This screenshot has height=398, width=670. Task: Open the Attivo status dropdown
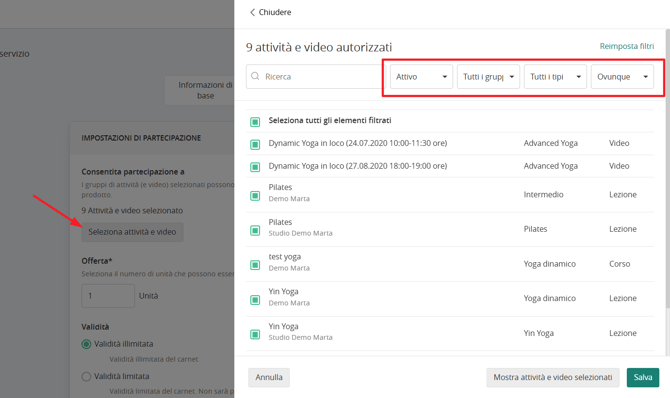[x=421, y=77]
